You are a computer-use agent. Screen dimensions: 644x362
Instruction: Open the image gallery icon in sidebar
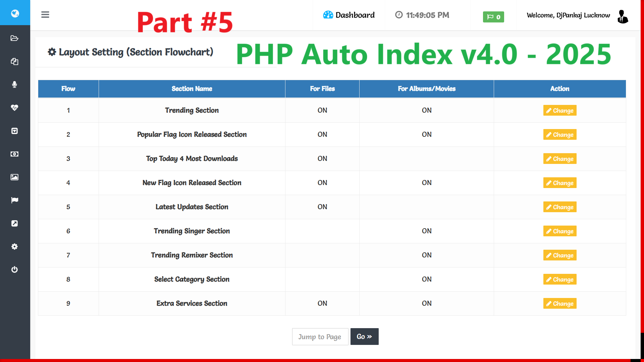click(x=15, y=177)
